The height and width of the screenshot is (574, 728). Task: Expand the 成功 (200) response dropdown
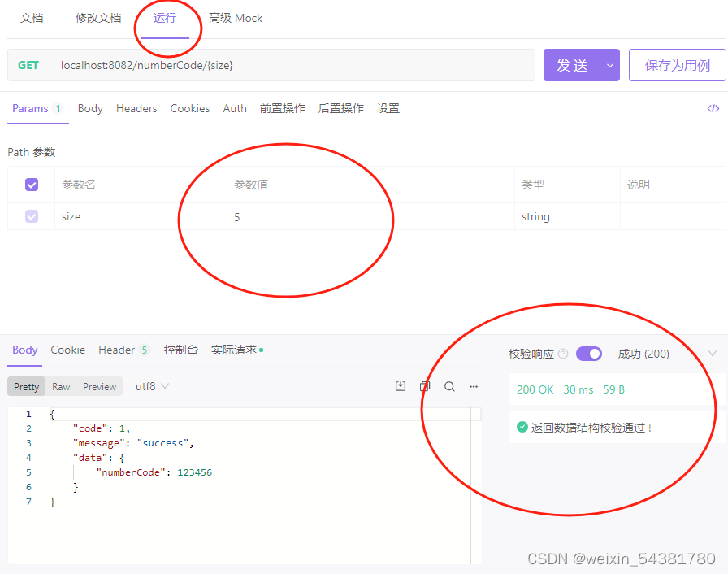coord(713,353)
